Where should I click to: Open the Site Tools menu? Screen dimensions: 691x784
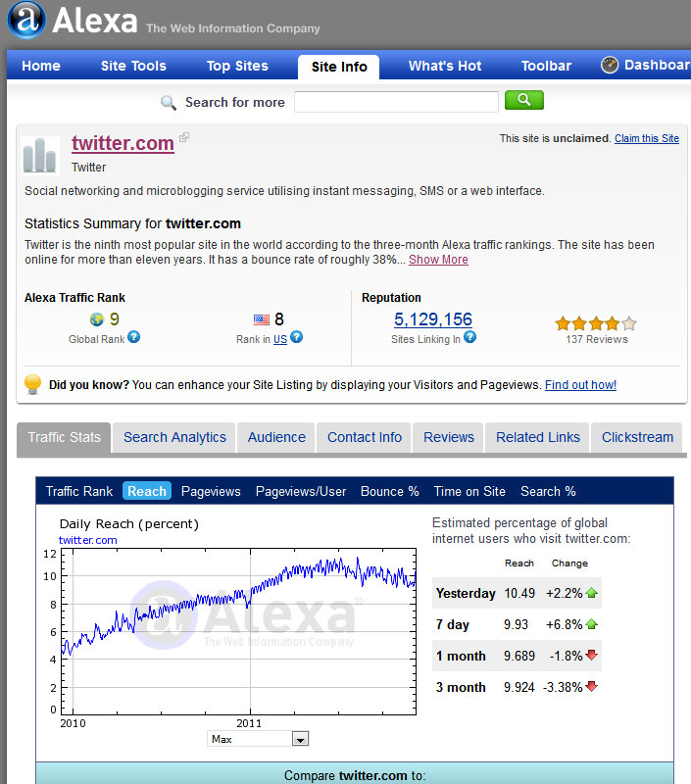click(x=133, y=66)
